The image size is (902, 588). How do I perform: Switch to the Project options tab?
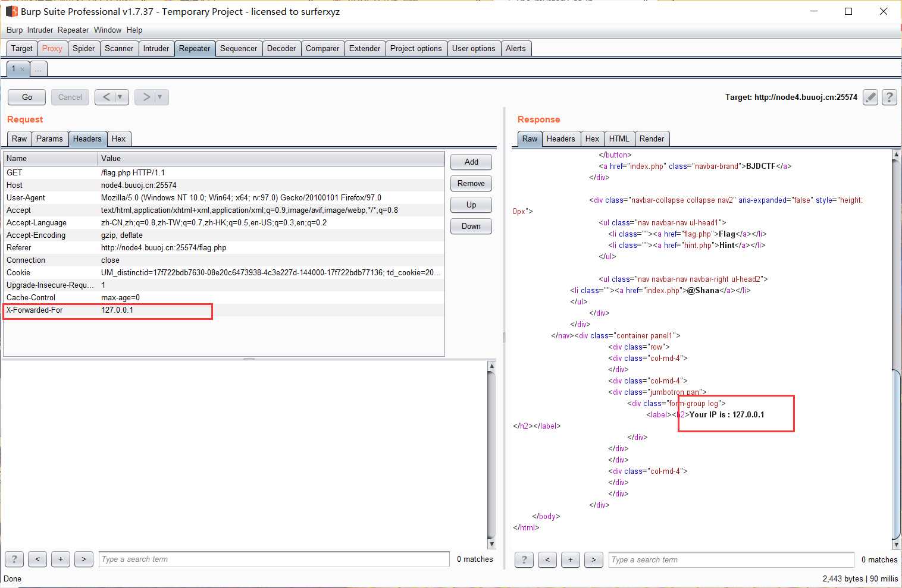[416, 48]
